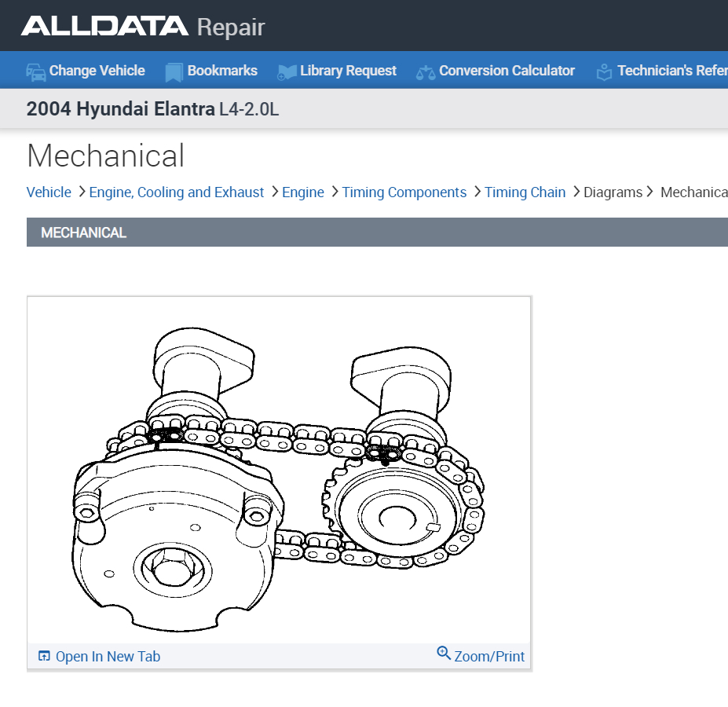Open Change Vehicle menu item

click(97, 71)
